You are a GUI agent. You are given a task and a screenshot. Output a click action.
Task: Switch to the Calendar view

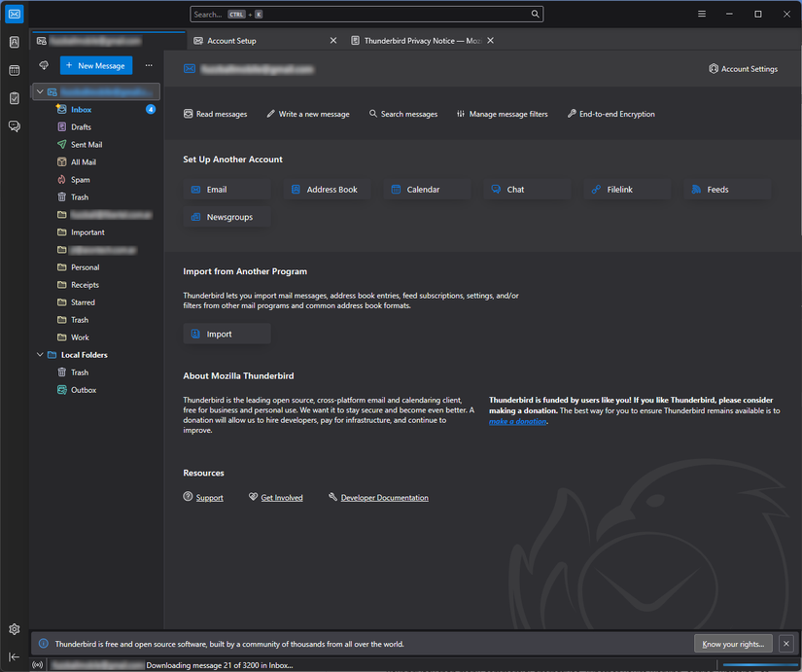14,72
